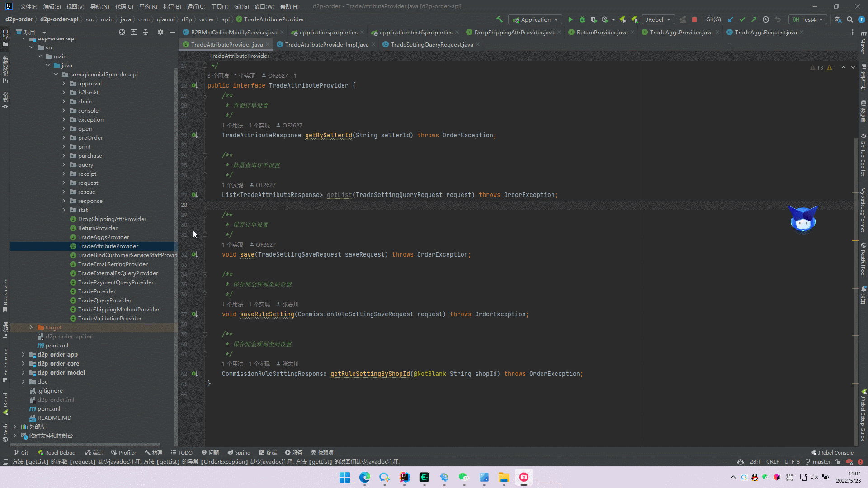Open project panel settings gear
Image resolution: width=868 pixels, height=488 pixels.
pyautogui.click(x=160, y=32)
